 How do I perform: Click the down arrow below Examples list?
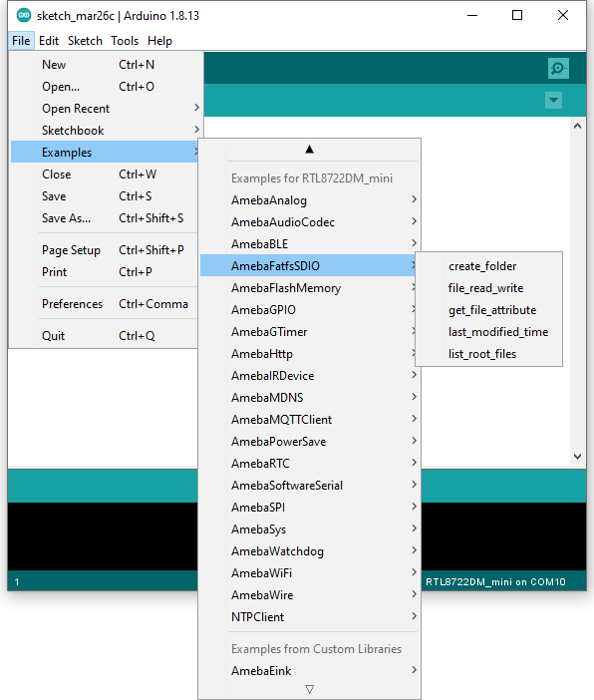(309, 689)
